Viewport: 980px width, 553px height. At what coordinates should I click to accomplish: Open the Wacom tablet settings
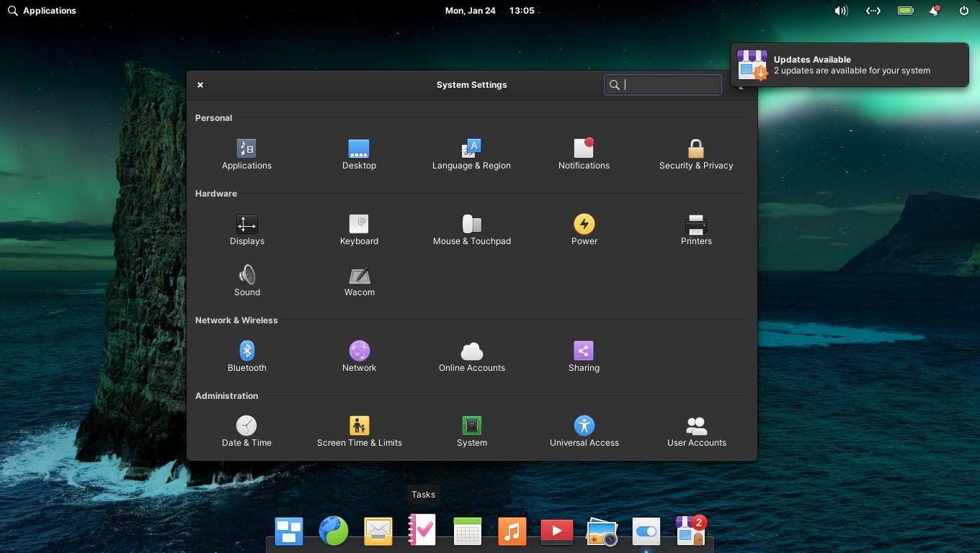[359, 281]
